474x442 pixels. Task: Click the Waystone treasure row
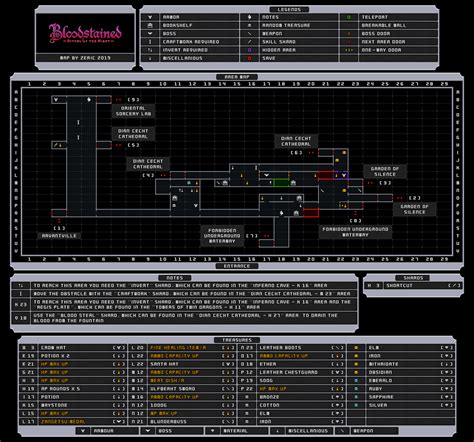click(73, 405)
